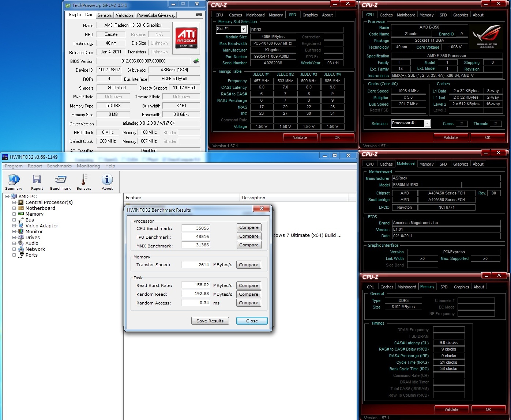The width and height of the screenshot is (511, 420).
Task: Click the BIOS save icon in GPU-Z
Action: (x=196, y=61)
